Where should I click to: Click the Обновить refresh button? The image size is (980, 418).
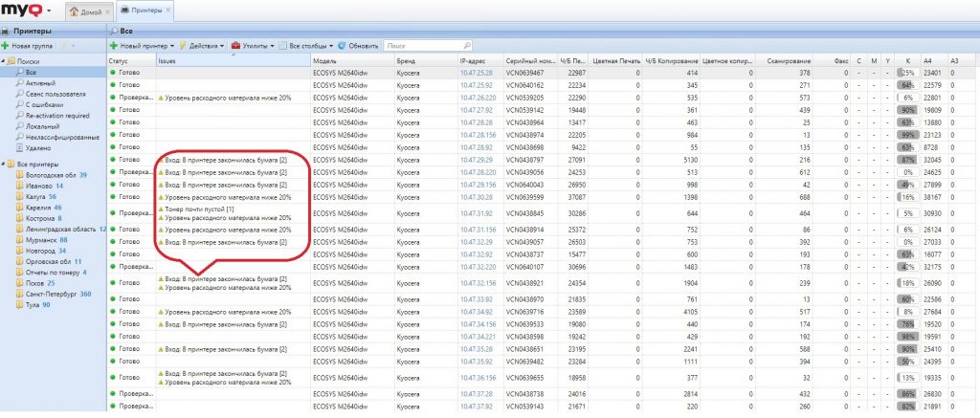pyautogui.click(x=359, y=46)
